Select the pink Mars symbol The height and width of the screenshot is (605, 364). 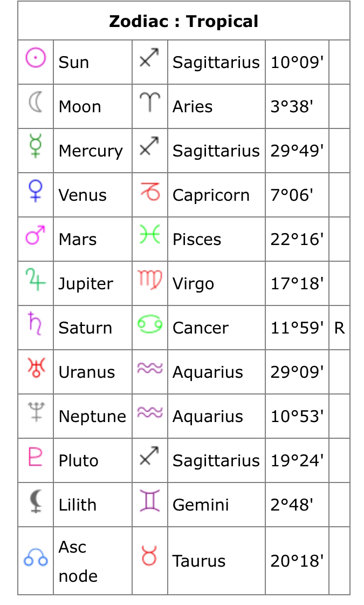[x=36, y=235]
